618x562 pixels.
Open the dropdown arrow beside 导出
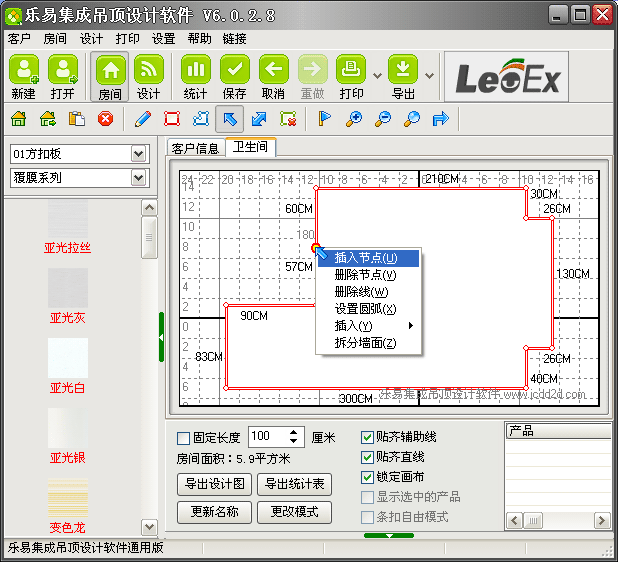[429, 75]
